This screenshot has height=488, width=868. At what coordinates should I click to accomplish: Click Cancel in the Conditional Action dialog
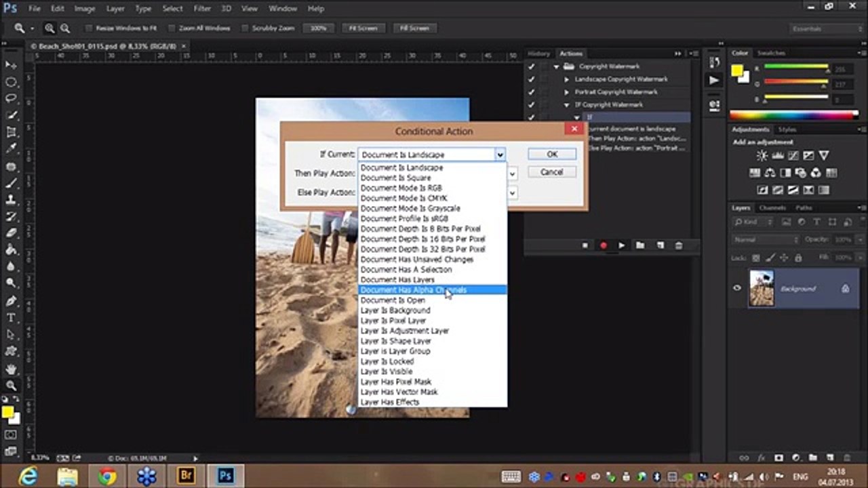551,172
